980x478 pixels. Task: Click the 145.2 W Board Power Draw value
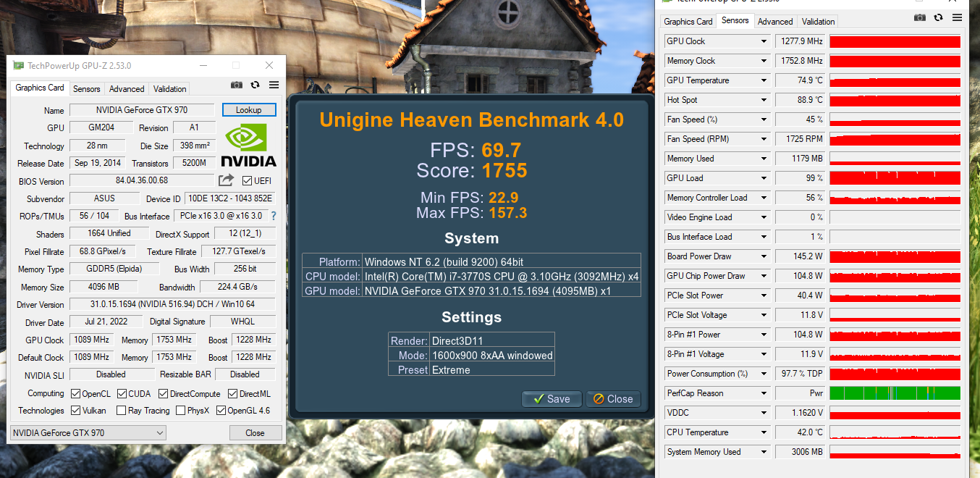tap(801, 256)
